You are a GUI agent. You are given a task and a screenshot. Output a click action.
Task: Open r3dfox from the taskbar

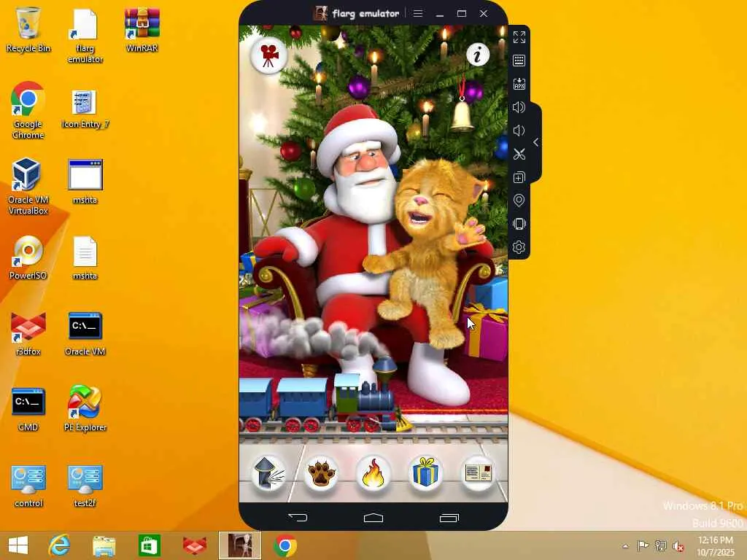point(195,545)
